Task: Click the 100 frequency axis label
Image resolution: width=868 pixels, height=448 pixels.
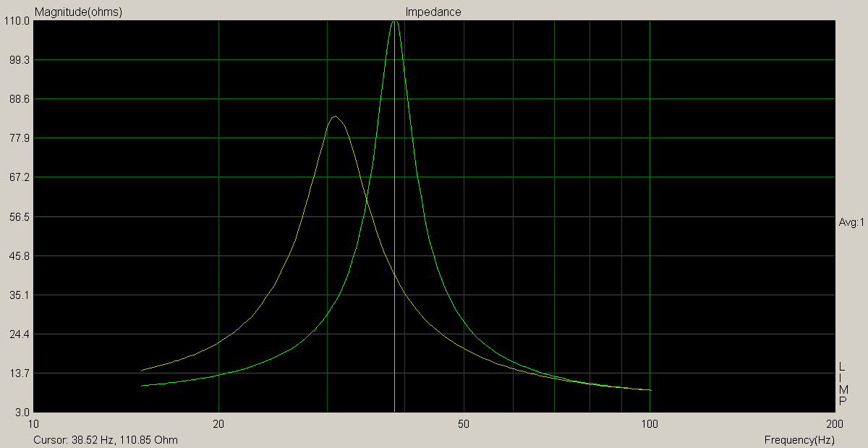Action: [x=650, y=423]
